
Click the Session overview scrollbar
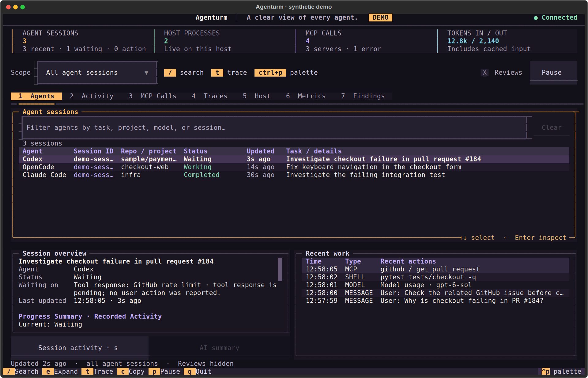pos(280,269)
